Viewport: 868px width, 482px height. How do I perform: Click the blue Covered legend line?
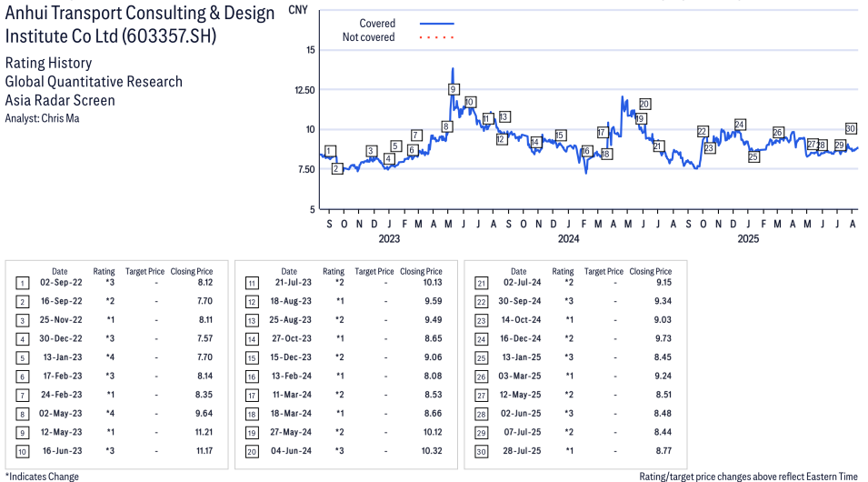point(437,24)
